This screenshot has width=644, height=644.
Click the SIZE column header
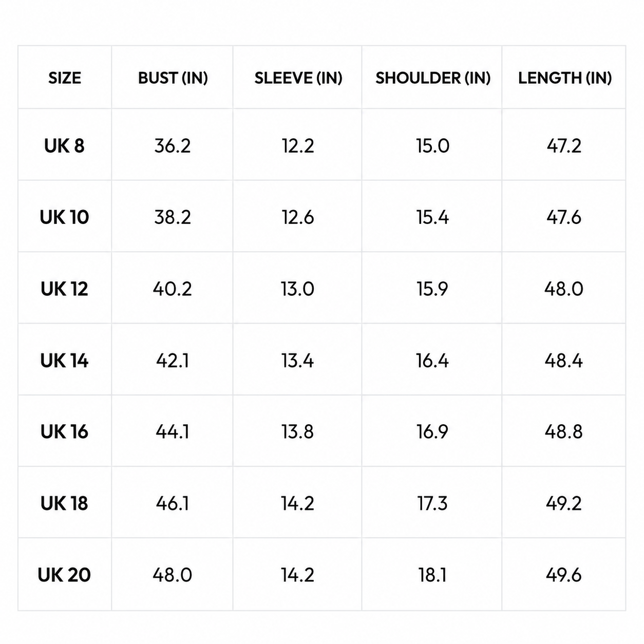[x=65, y=78]
